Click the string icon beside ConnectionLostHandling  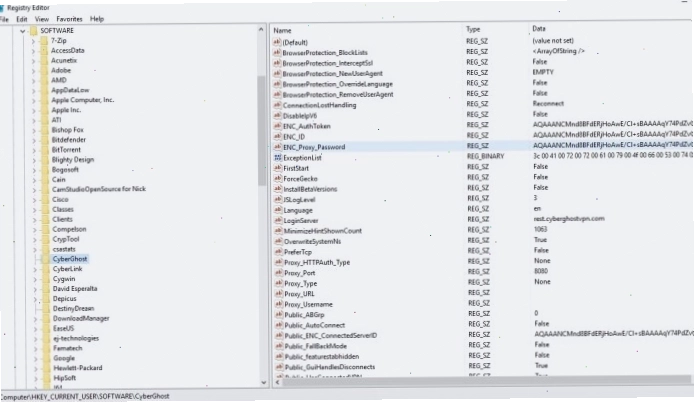tap(278, 105)
